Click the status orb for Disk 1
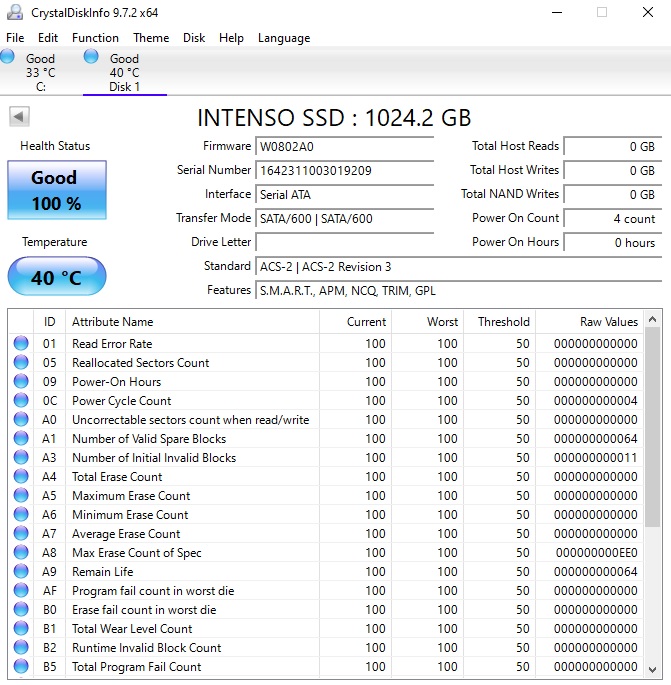Image resolution: width=671 pixels, height=685 pixels. 92,58
